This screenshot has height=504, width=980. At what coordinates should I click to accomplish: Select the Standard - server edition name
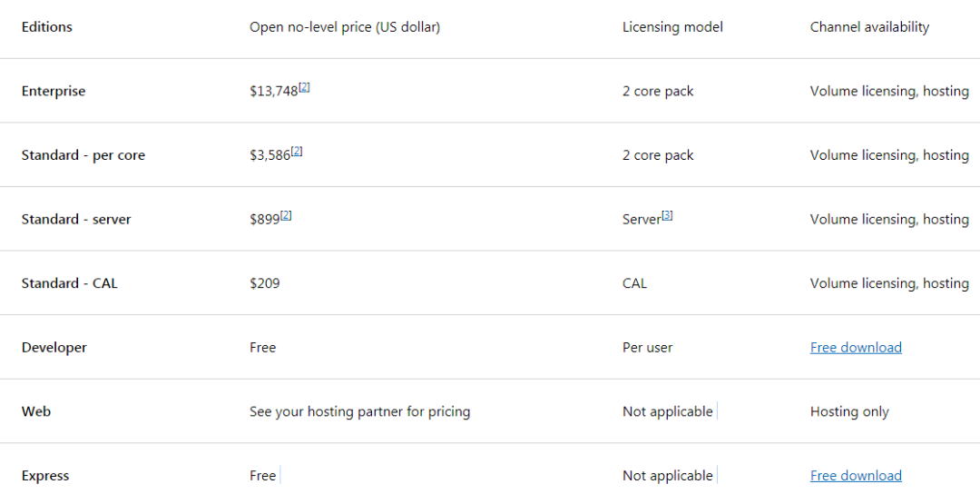pos(76,220)
